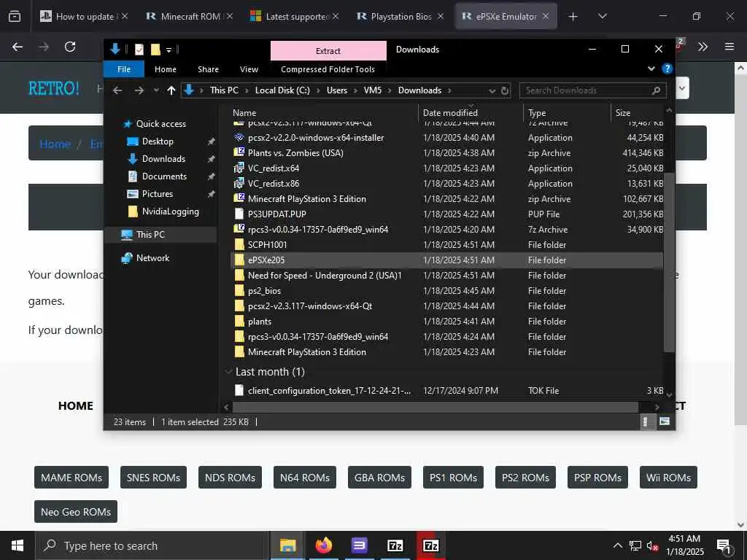Open a new browser tab
Viewport: 747px width, 560px height.
point(573,17)
